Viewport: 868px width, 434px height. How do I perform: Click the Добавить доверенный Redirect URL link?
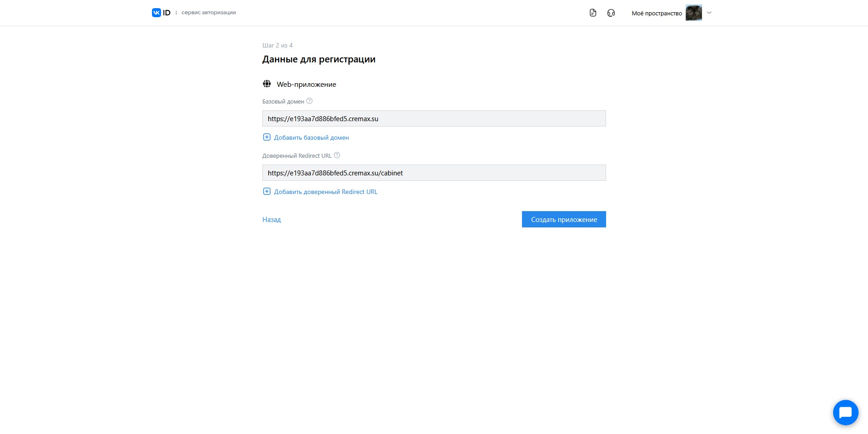tap(326, 192)
